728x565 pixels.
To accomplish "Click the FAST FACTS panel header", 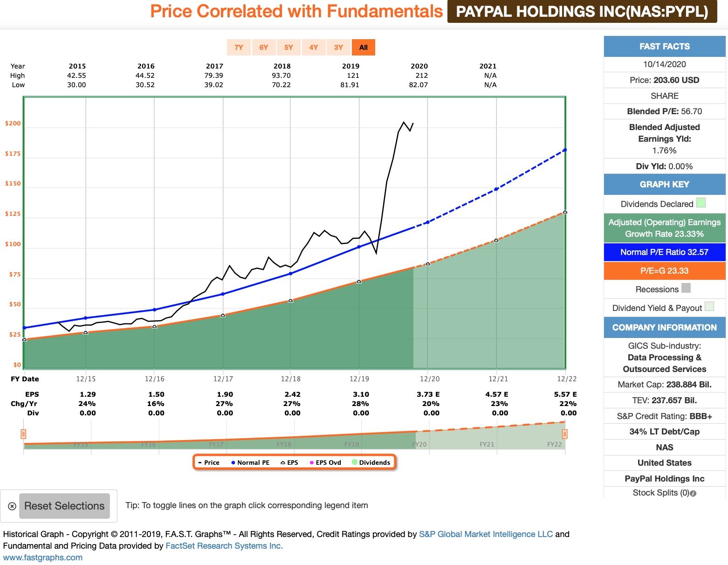I will point(665,46).
